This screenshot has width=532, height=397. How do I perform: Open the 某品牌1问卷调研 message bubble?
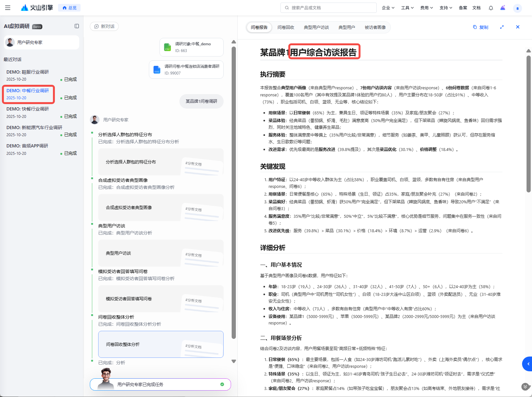coord(202,101)
